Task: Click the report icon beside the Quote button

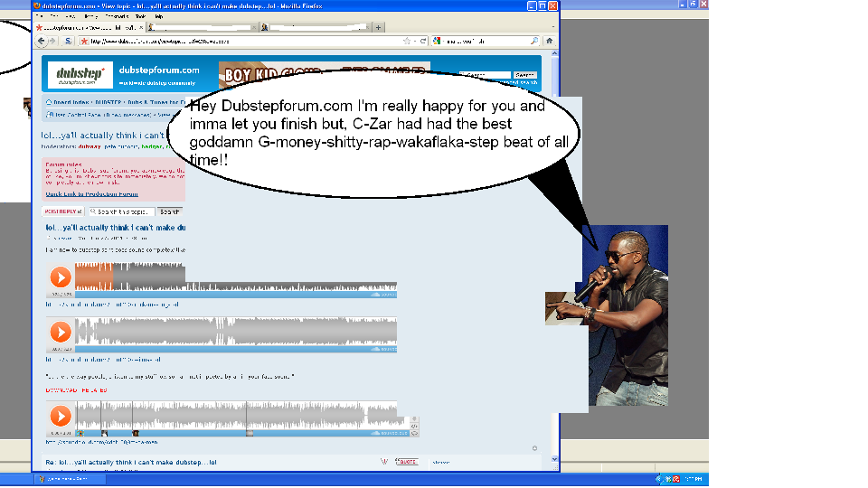Action: pos(384,462)
